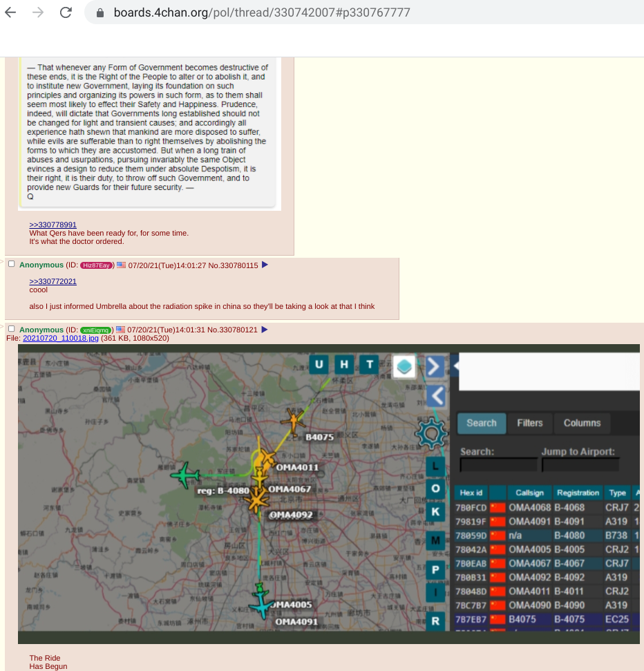Click the flag icon on post 330780121
The width and height of the screenshot is (644, 671).
coord(121,330)
